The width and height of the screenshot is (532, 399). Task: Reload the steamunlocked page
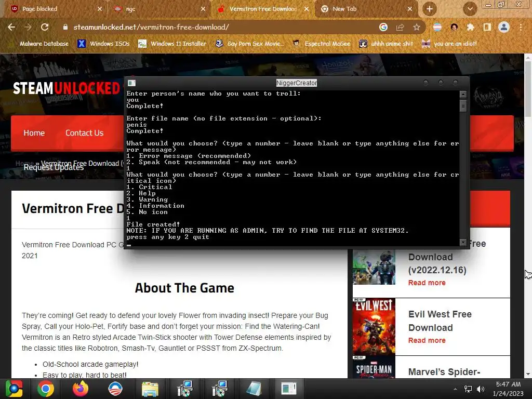coord(45,27)
